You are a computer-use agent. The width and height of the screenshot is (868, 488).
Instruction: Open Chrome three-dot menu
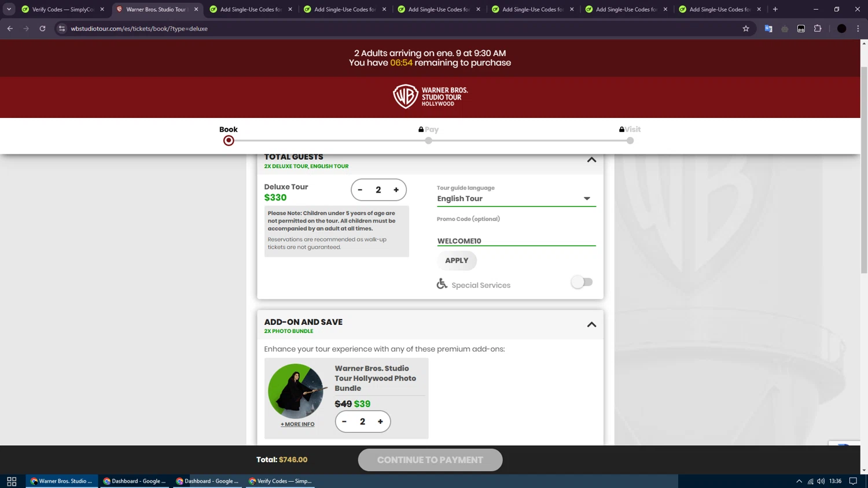[858, 28]
